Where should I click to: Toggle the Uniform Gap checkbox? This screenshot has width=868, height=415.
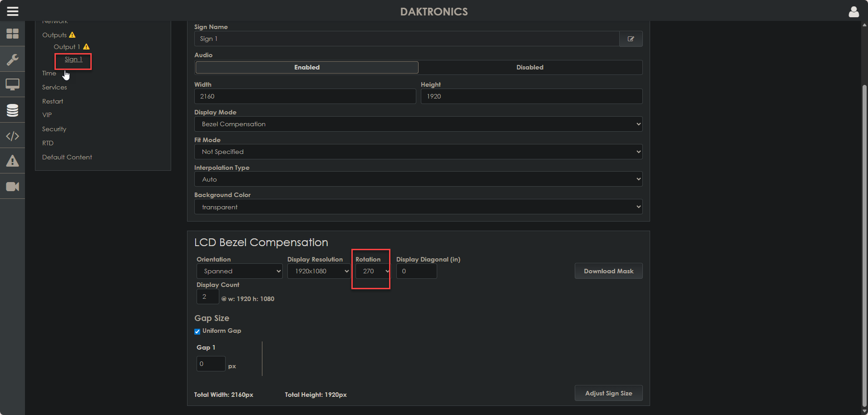coord(197,331)
